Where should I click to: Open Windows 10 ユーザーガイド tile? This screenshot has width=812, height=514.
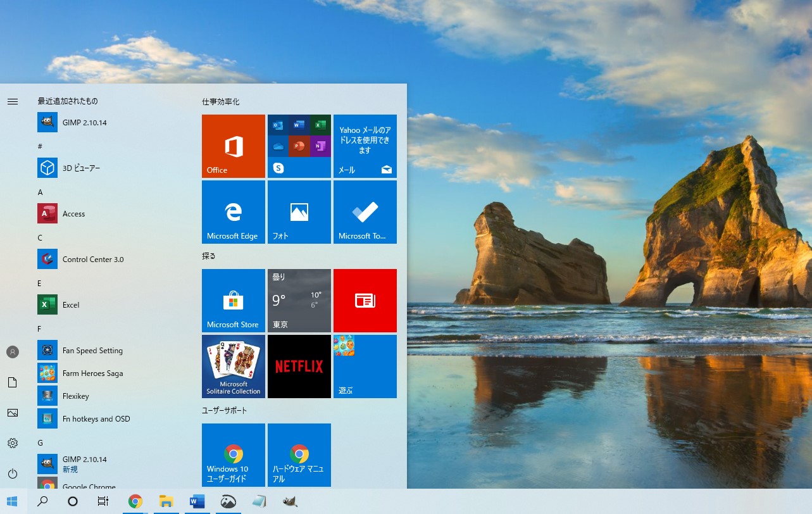(234, 455)
